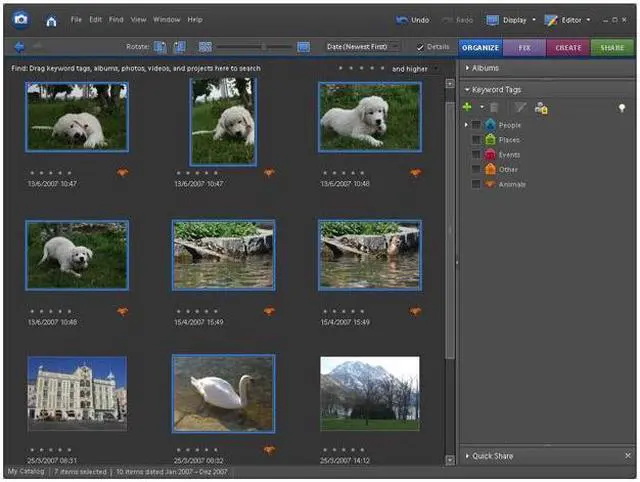
Task: Check the Other tag checkbox
Action: (476, 169)
